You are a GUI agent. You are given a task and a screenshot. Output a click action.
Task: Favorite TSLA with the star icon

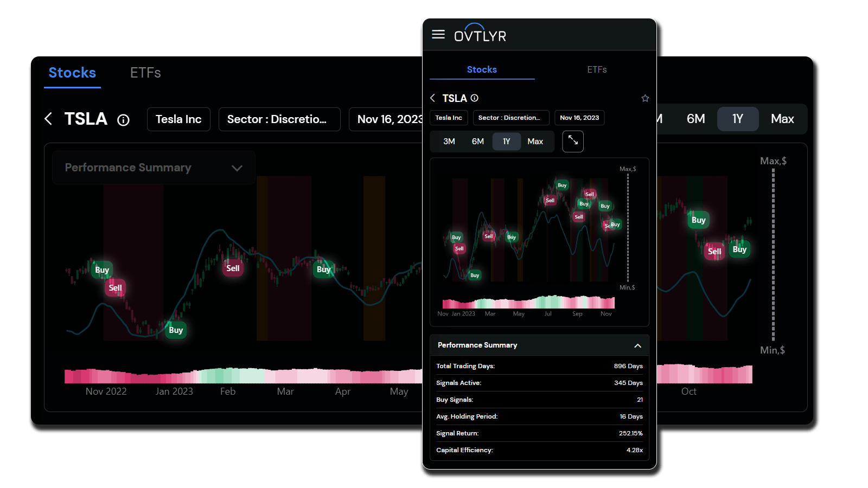pyautogui.click(x=645, y=98)
